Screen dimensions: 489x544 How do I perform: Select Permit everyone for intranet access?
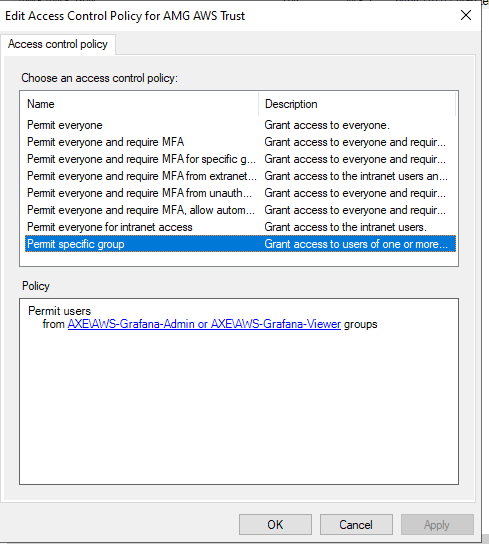240,227
